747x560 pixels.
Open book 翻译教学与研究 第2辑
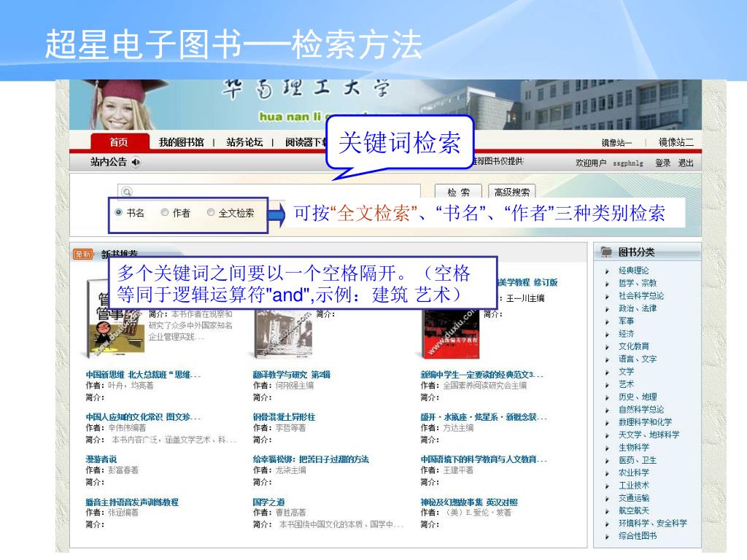[x=292, y=375]
